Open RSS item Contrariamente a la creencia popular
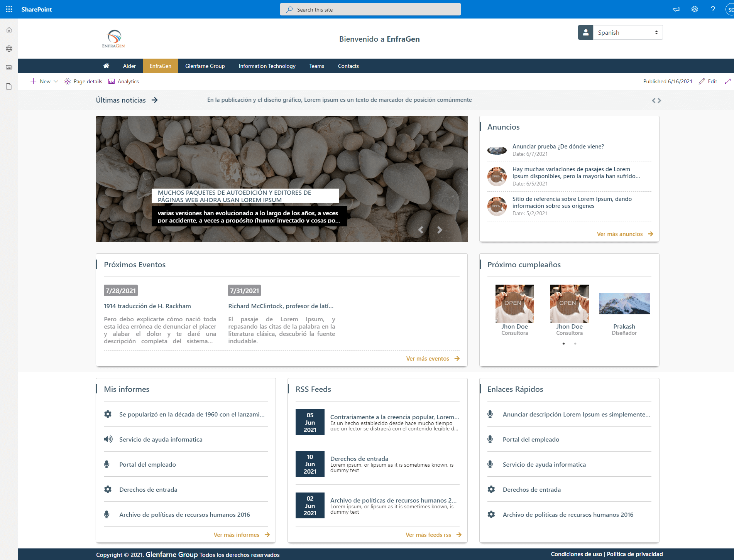Viewport: 734px width, 560px height. [x=394, y=417]
